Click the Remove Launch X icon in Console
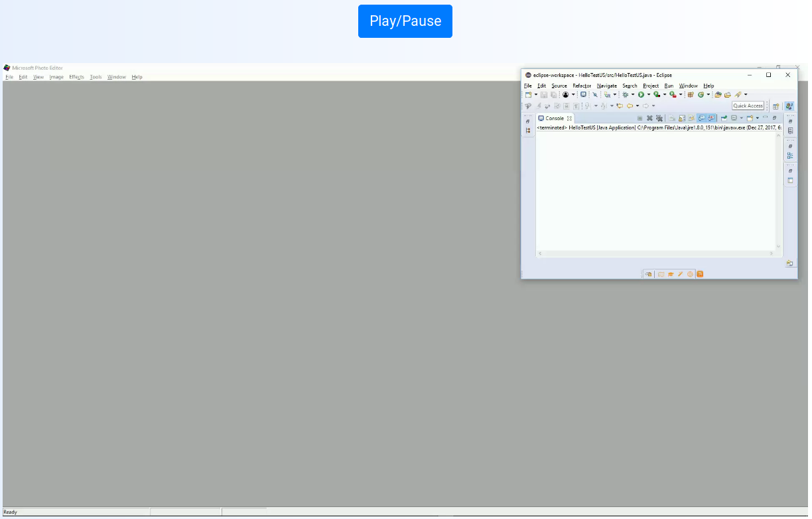The width and height of the screenshot is (812, 519). (x=650, y=118)
